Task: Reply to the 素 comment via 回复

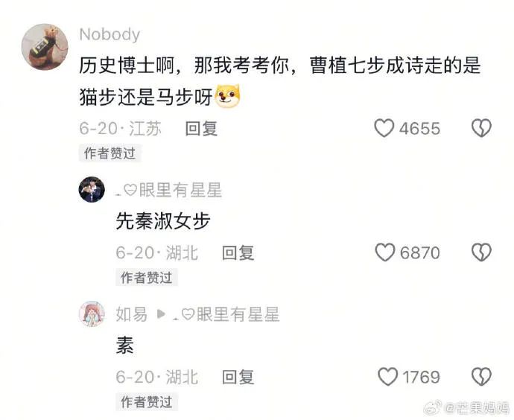Action: point(238,377)
